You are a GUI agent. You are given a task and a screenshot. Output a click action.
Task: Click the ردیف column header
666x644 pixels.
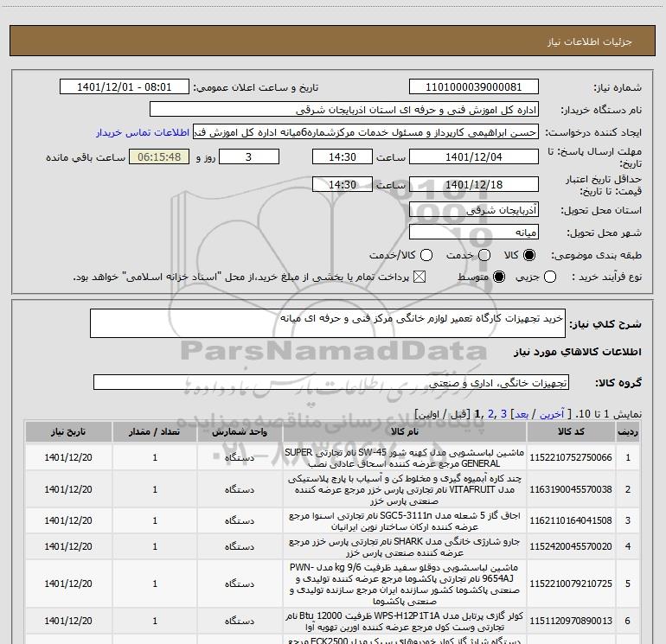tap(628, 431)
